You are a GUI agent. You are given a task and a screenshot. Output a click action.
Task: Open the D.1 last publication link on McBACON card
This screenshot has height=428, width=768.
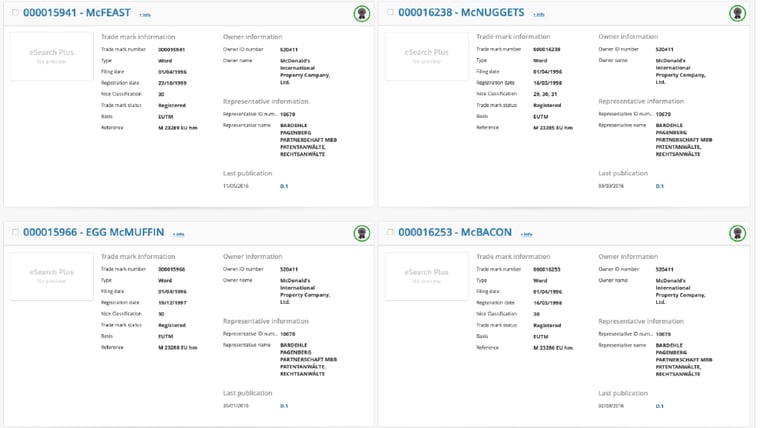coord(660,406)
